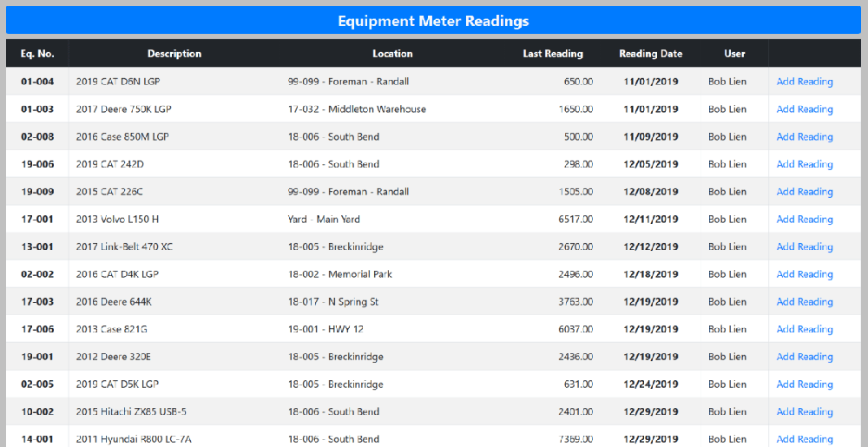The image size is (868, 447).
Task: Select equipment number 02-002
Action: click(37, 274)
